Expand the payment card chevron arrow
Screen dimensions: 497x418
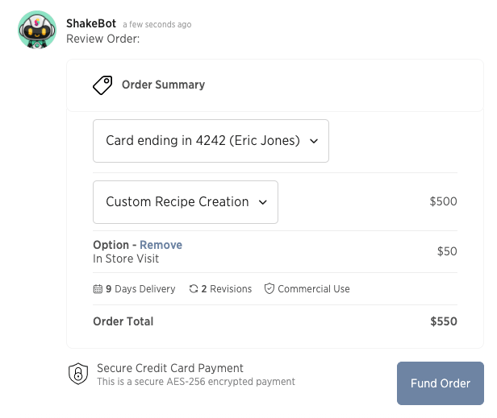pyautogui.click(x=314, y=141)
